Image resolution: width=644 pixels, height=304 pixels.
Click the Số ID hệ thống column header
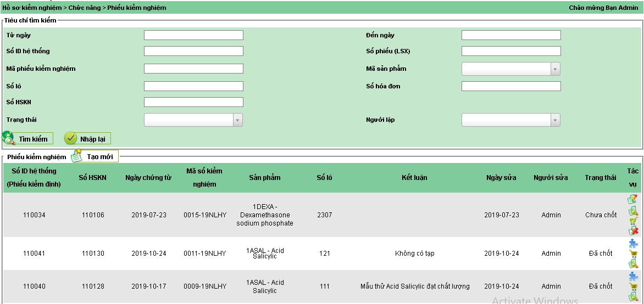click(x=34, y=178)
